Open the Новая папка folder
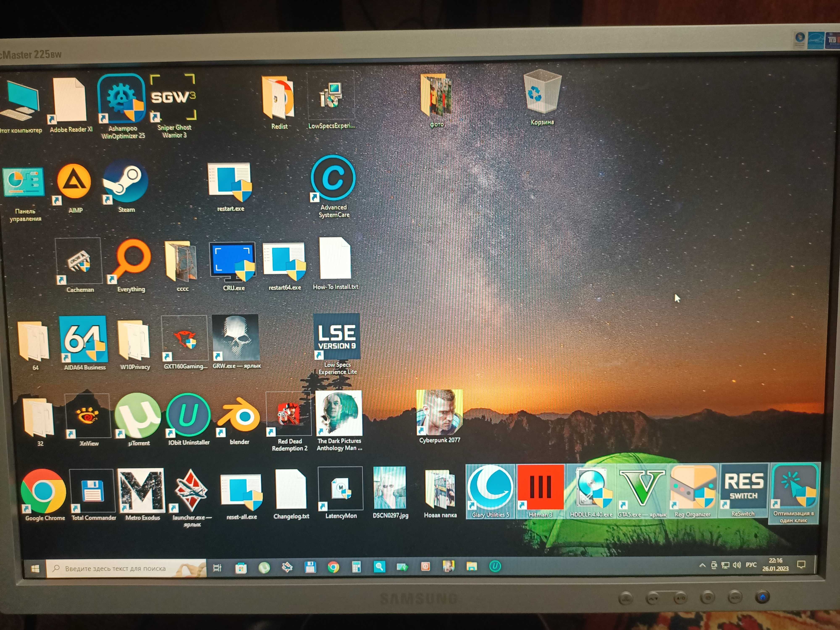This screenshot has width=840, height=630. [440, 494]
